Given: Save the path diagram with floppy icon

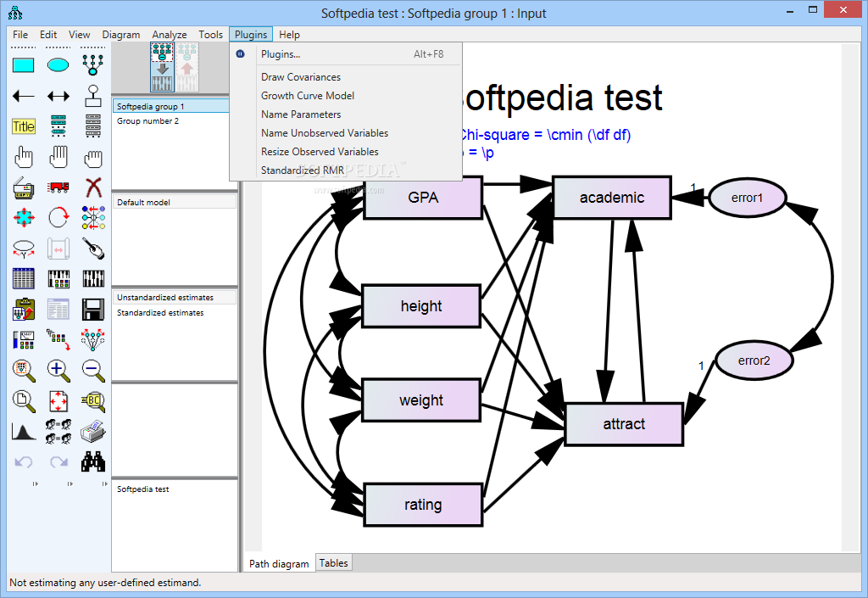Looking at the screenshot, I should tap(93, 310).
